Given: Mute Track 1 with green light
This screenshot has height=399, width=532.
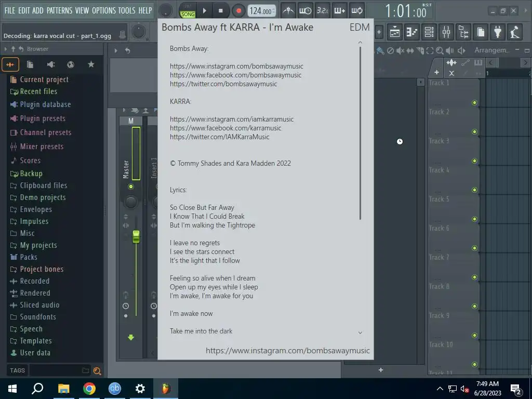Looking at the screenshot, I should [475, 103].
